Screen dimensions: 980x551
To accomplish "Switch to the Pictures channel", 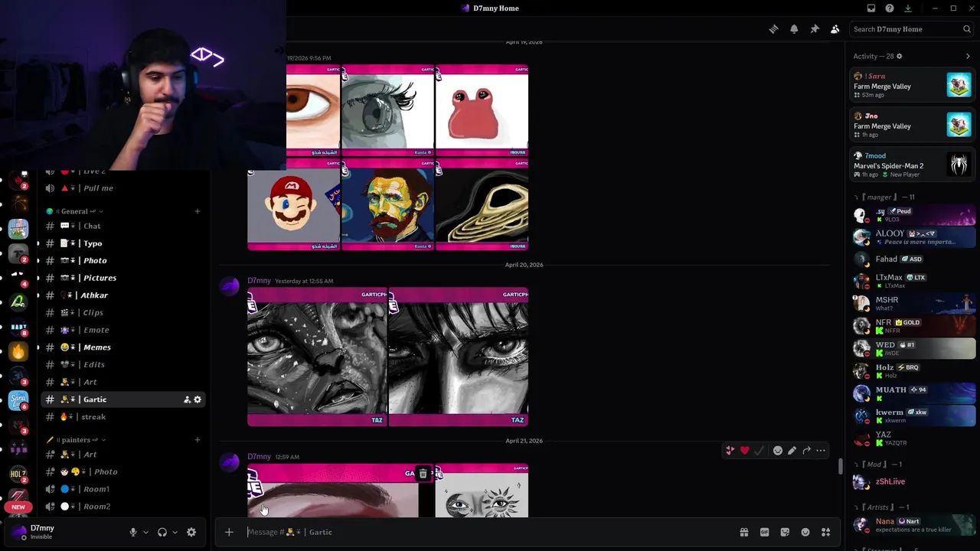I will coord(122,278).
